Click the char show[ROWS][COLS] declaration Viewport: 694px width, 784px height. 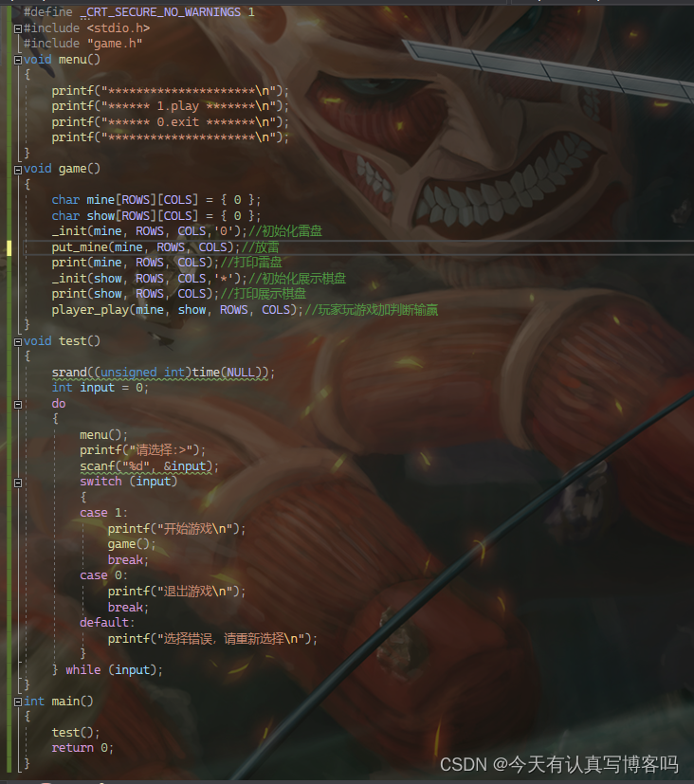tap(156, 216)
